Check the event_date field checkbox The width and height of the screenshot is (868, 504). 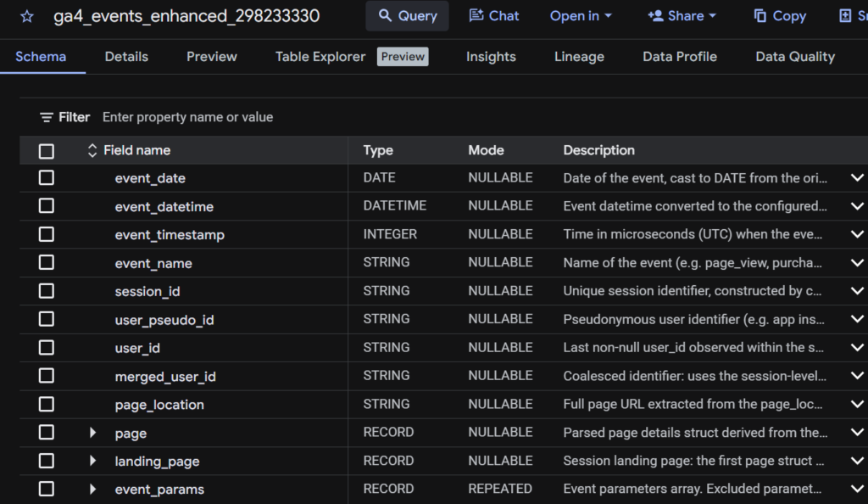pyautogui.click(x=47, y=178)
